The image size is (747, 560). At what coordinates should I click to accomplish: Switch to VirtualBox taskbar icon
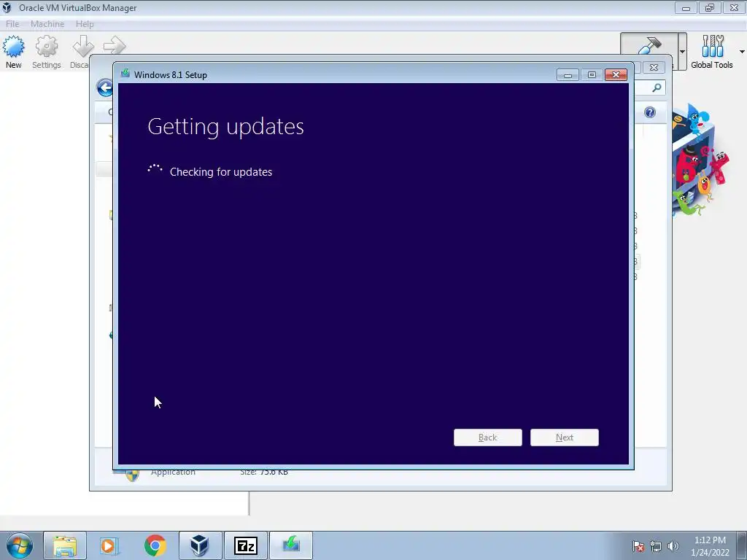point(200,545)
